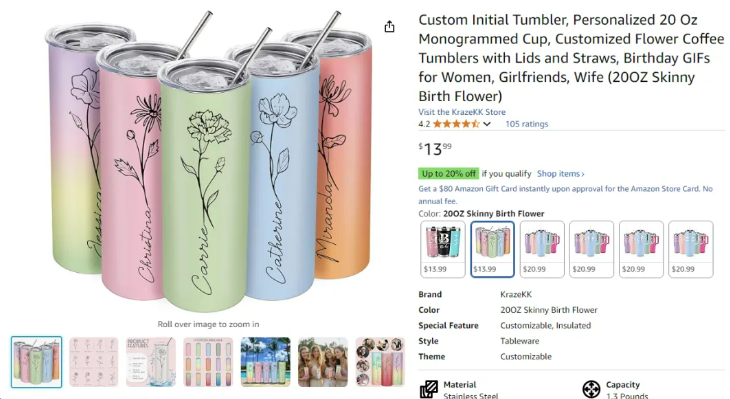Open the Product Features thumbnail
This screenshot has width=730, height=399.
151,362
